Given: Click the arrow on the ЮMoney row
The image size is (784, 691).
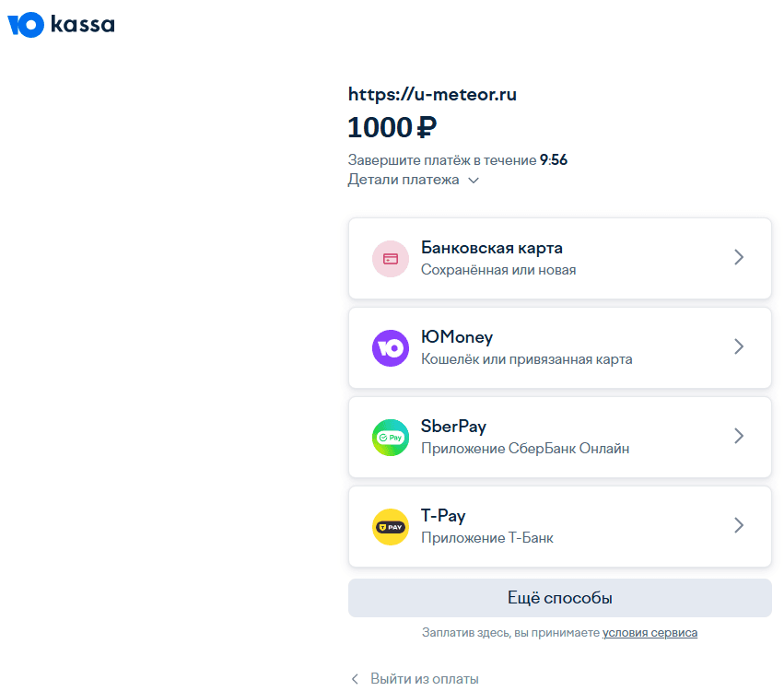Looking at the screenshot, I should click(x=738, y=347).
